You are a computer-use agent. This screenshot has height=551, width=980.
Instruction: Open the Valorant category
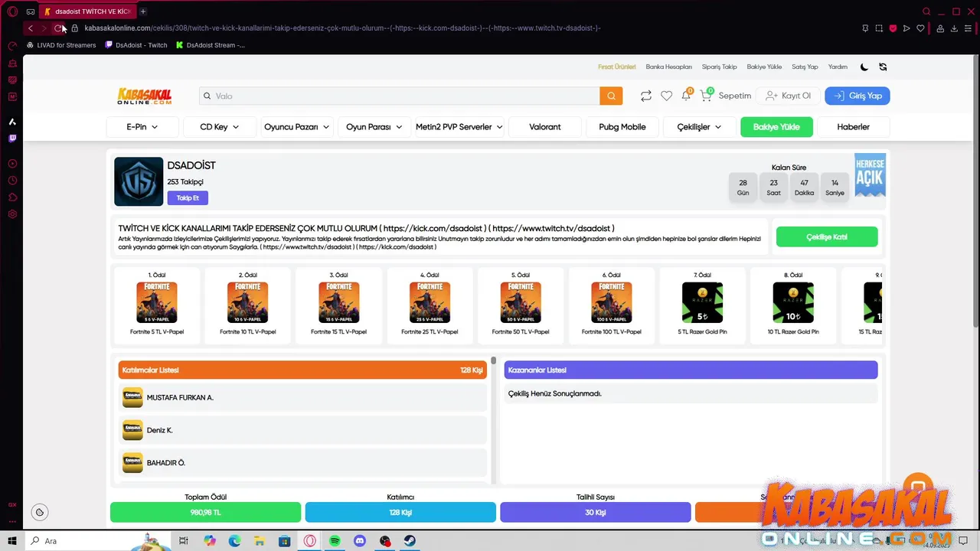(545, 127)
